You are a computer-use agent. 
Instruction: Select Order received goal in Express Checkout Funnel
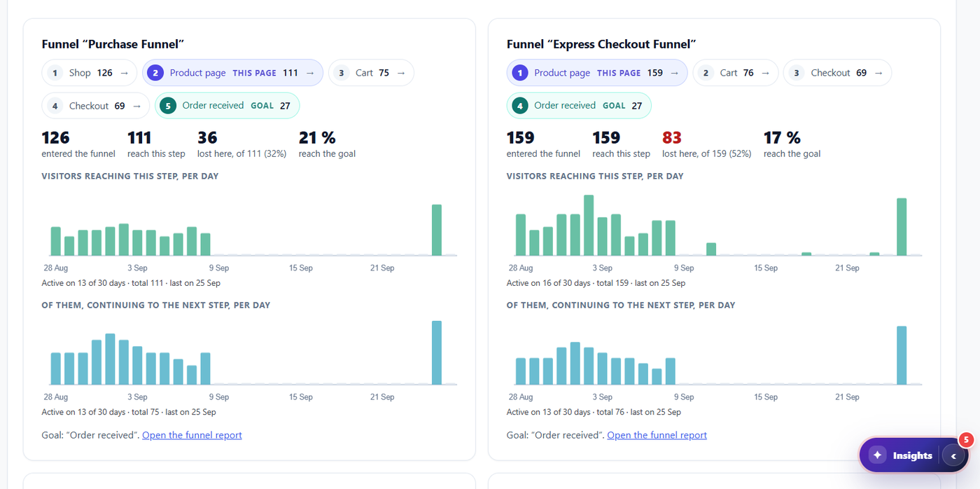(x=579, y=106)
